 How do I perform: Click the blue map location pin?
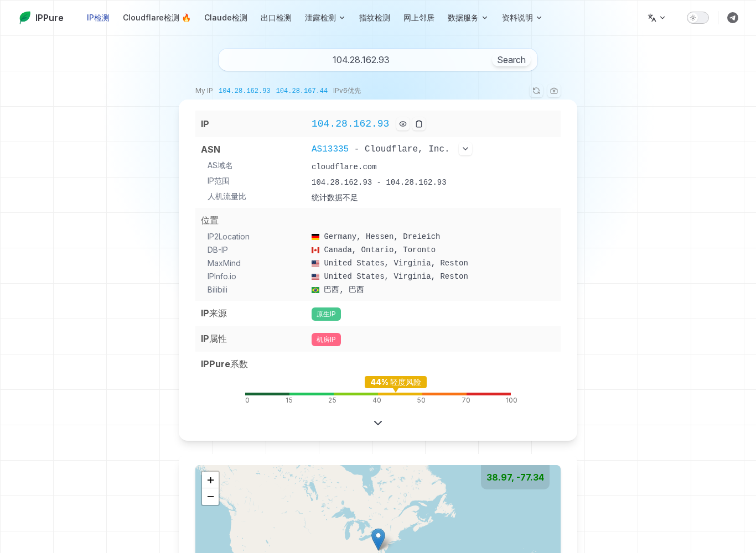pyautogui.click(x=378, y=539)
